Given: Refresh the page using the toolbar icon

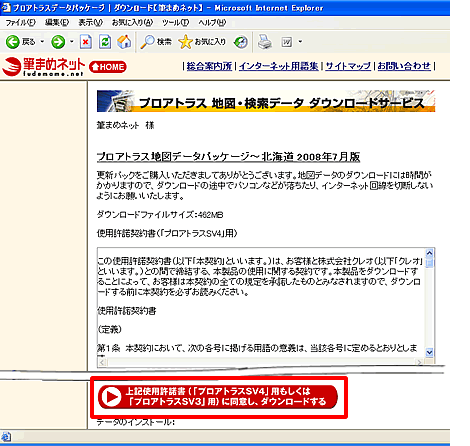Looking at the screenshot, I should (x=105, y=42).
